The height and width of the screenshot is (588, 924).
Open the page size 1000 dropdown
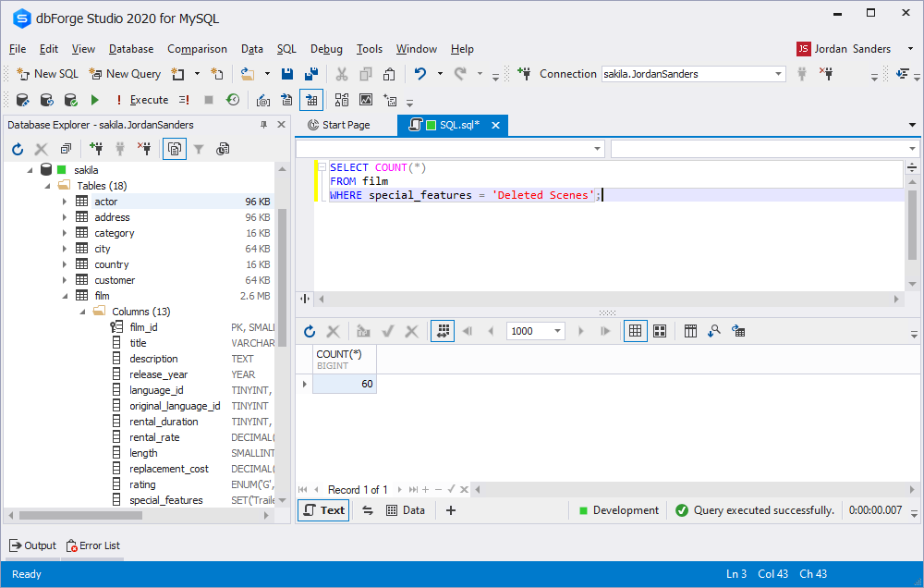coord(558,331)
